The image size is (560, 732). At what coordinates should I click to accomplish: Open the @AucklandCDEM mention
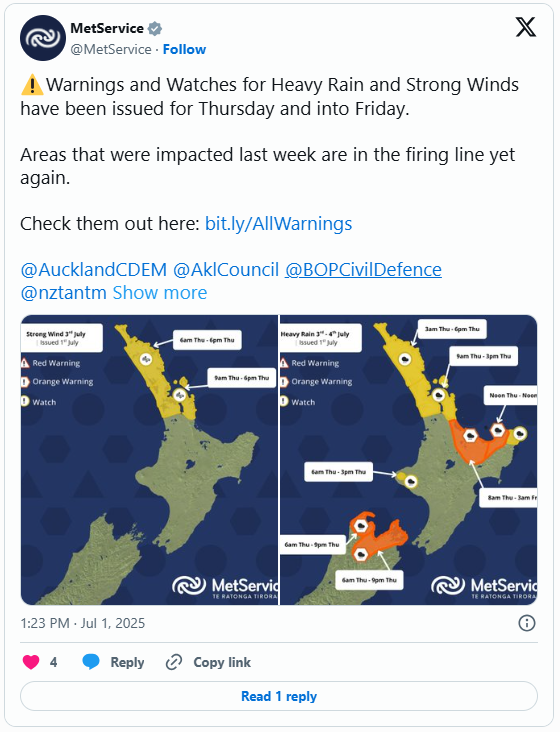[93, 270]
